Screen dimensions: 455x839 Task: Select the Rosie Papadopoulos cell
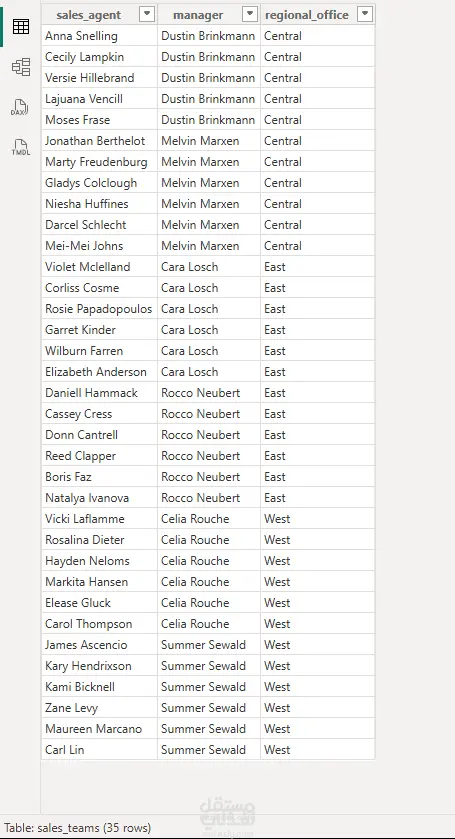click(x=100, y=309)
